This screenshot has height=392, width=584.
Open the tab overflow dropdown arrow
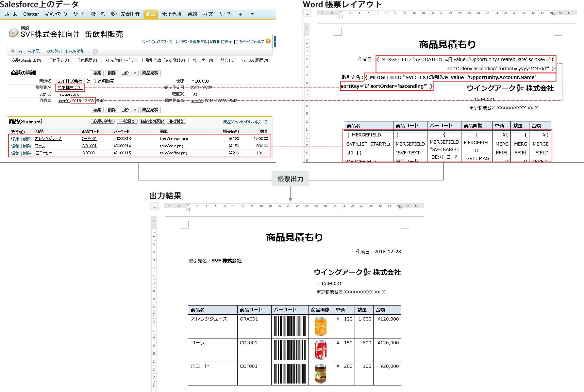(252, 14)
